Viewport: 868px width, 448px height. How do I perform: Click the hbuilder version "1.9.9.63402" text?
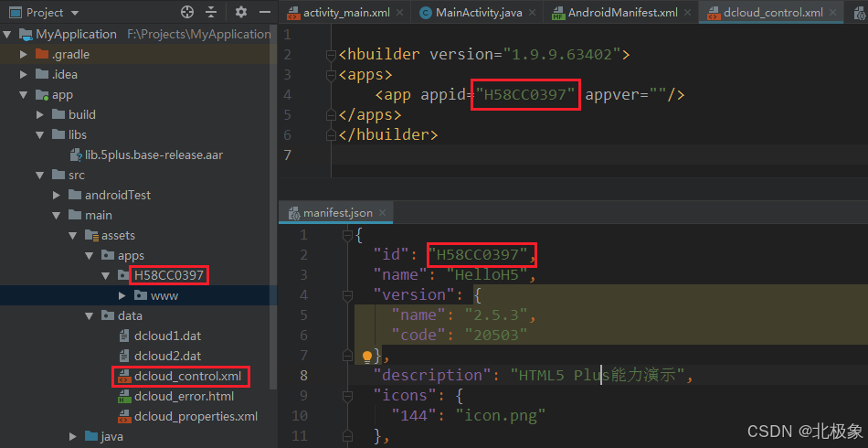(561, 55)
